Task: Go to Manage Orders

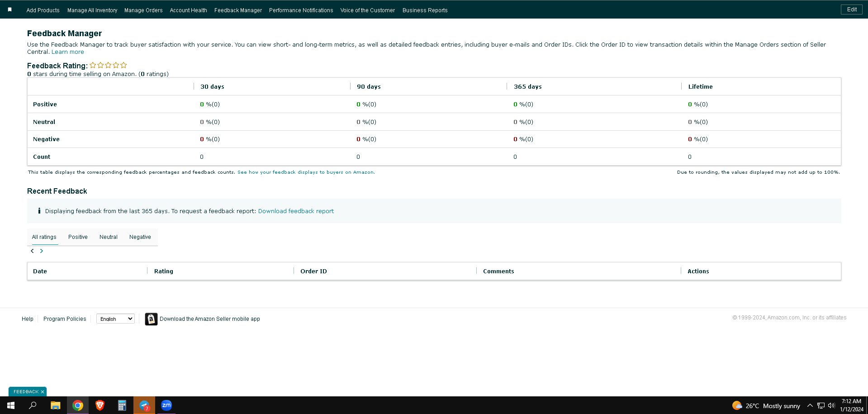Action: click(143, 10)
